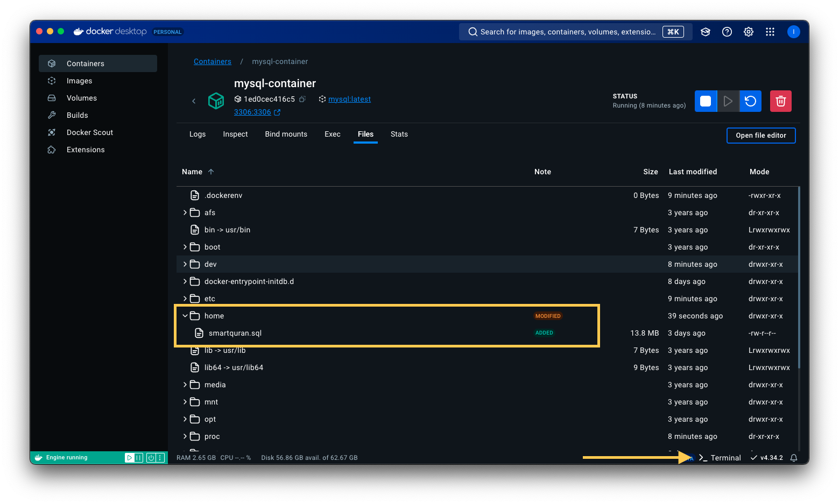Open the user account avatar menu
The width and height of the screenshot is (839, 504).
click(793, 32)
